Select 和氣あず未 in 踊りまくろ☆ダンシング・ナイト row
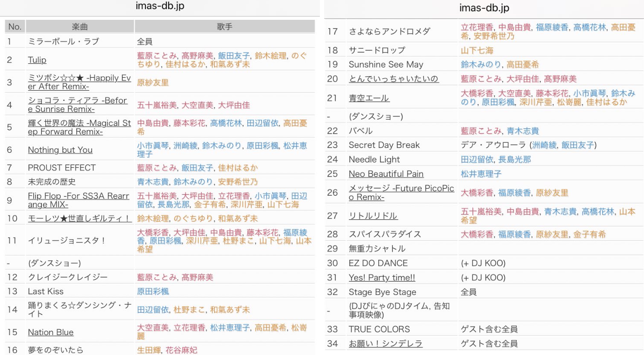 click(x=230, y=309)
